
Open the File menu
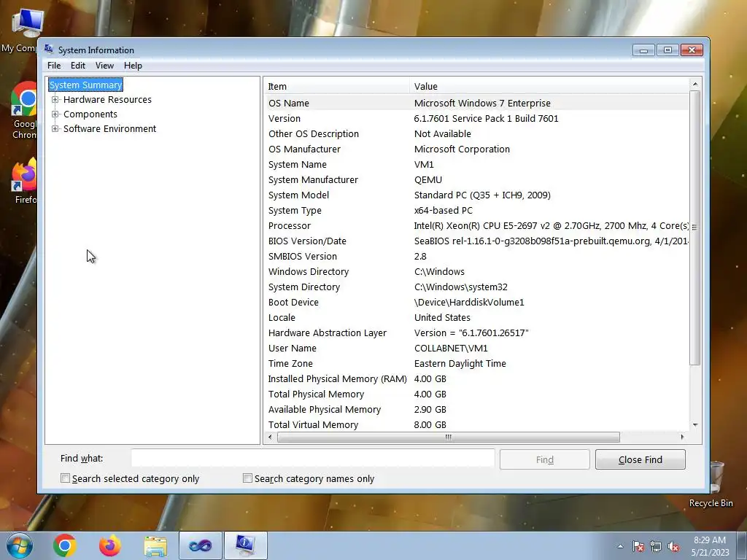point(54,66)
